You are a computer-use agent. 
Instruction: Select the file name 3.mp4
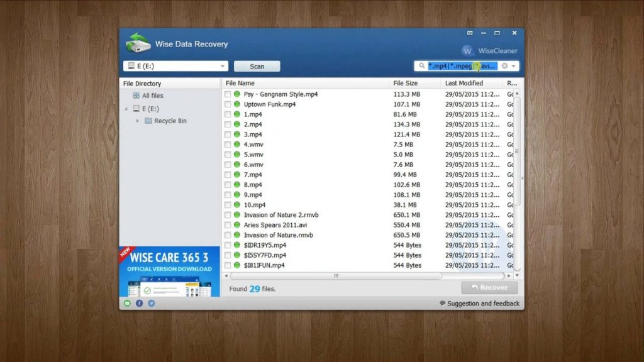pyautogui.click(x=253, y=134)
